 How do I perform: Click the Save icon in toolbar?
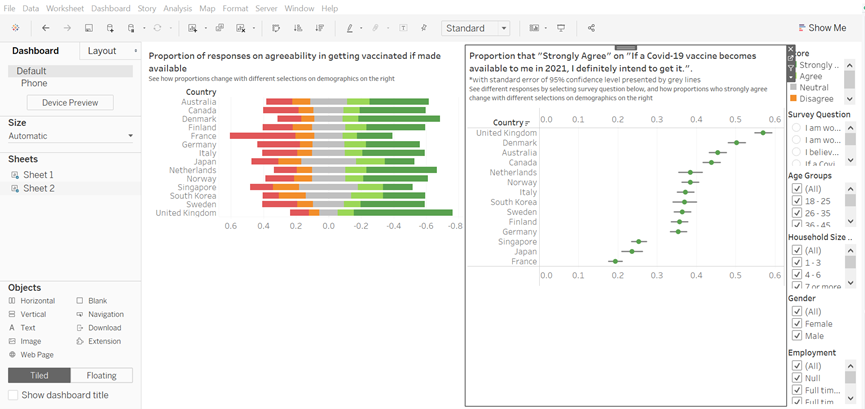[89, 28]
